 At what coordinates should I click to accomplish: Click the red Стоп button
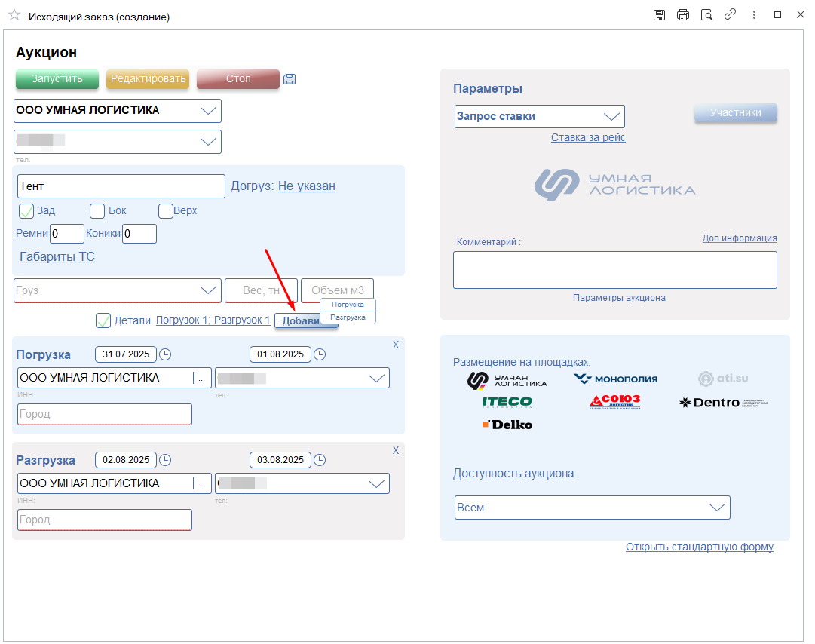(238, 79)
